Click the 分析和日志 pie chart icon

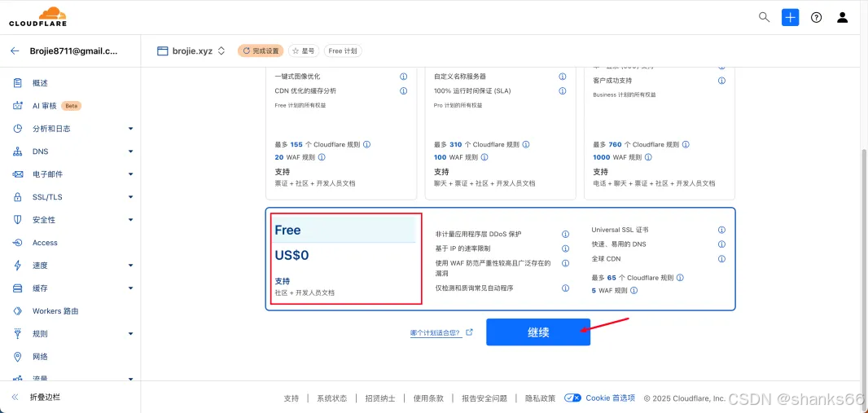18,129
